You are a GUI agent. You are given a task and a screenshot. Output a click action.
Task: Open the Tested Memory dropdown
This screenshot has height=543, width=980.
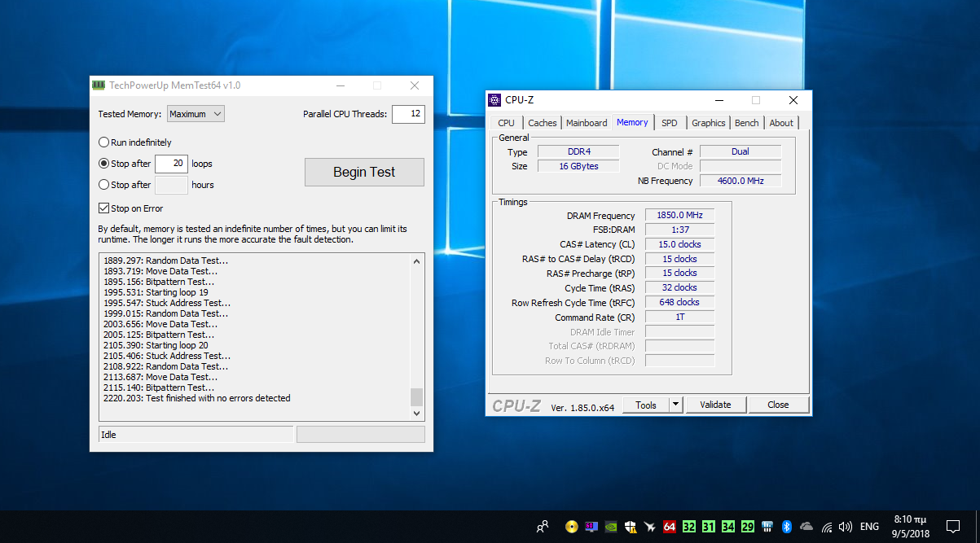point(196,114)
